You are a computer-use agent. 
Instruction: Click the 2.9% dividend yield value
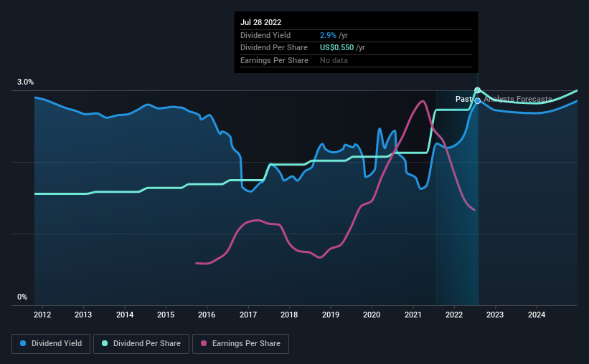328,35
